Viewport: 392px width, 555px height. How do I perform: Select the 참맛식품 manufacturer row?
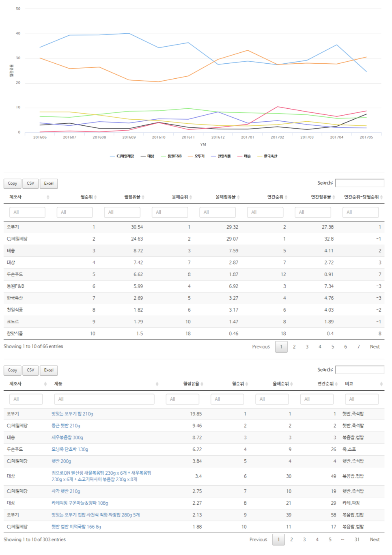[194, 333]
